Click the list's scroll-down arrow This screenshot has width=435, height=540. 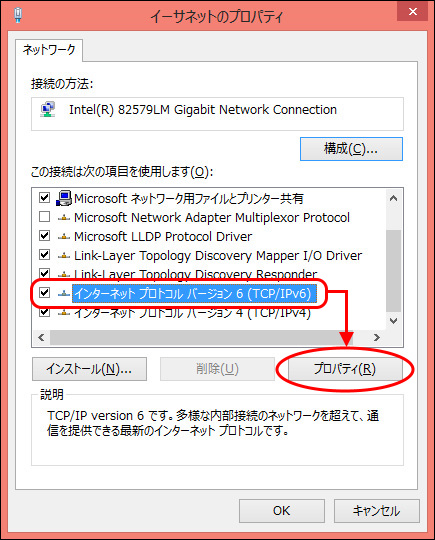[393, 321]
